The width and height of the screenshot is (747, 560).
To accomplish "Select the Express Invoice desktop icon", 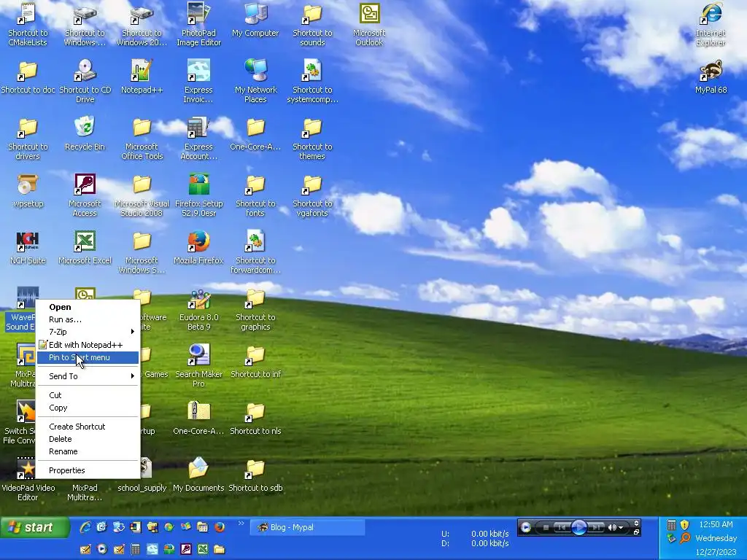I will (x=198, y=80).
